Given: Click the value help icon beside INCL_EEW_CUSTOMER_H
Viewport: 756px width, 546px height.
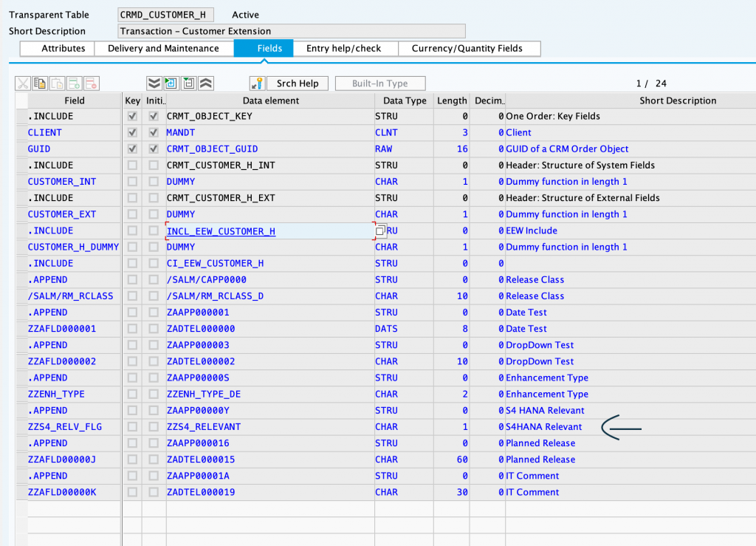Looking at the screenshot, I should [380, 231].
